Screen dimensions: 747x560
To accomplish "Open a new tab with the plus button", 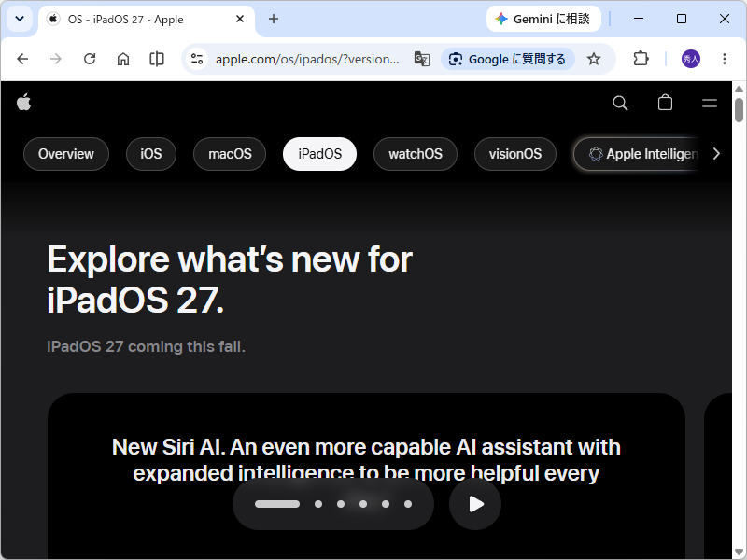I will [274, 19].
